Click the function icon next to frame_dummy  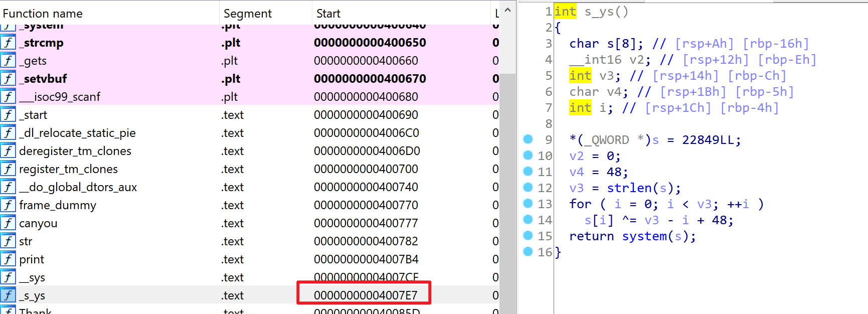(8, 205)
